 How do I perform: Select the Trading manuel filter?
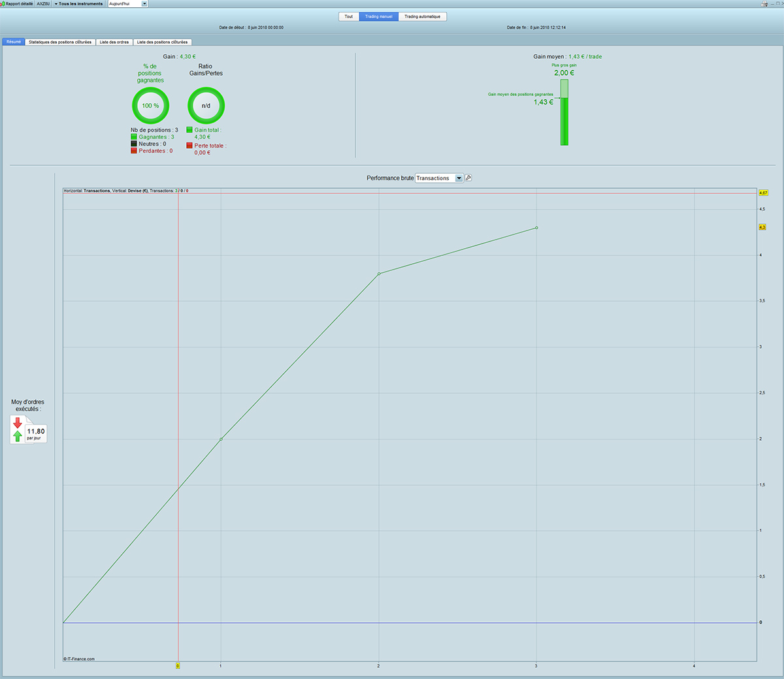point(379,16)
